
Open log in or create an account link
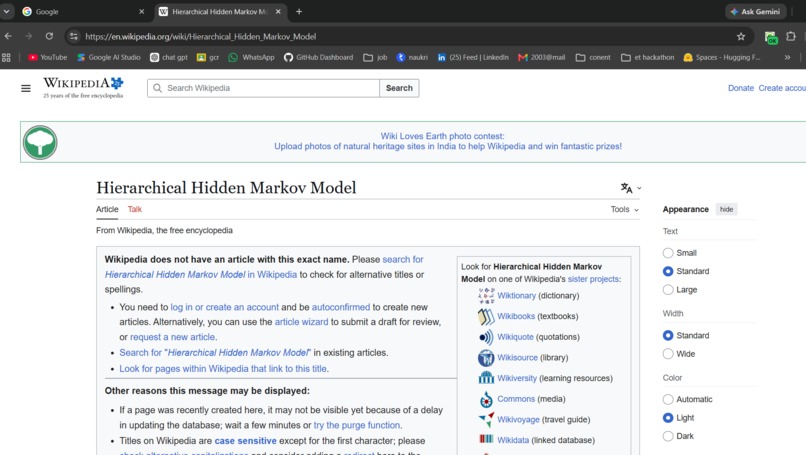225,307
